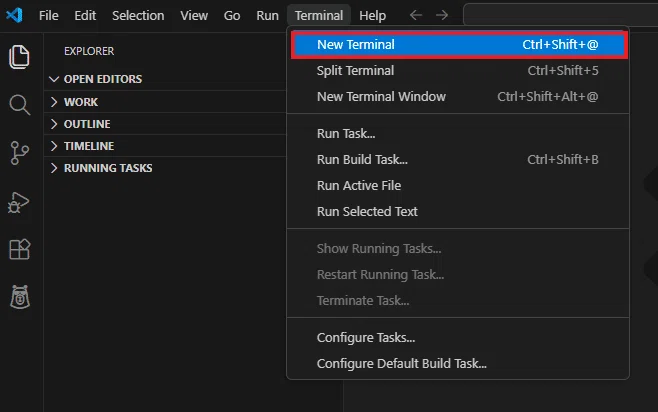Select New Terminal from the menu

[459, 44]
